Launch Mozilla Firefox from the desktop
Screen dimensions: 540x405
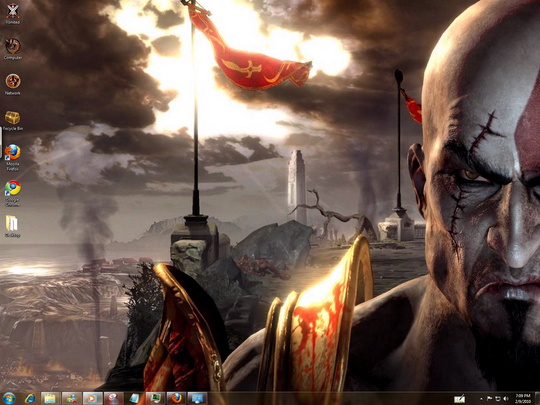13,157
